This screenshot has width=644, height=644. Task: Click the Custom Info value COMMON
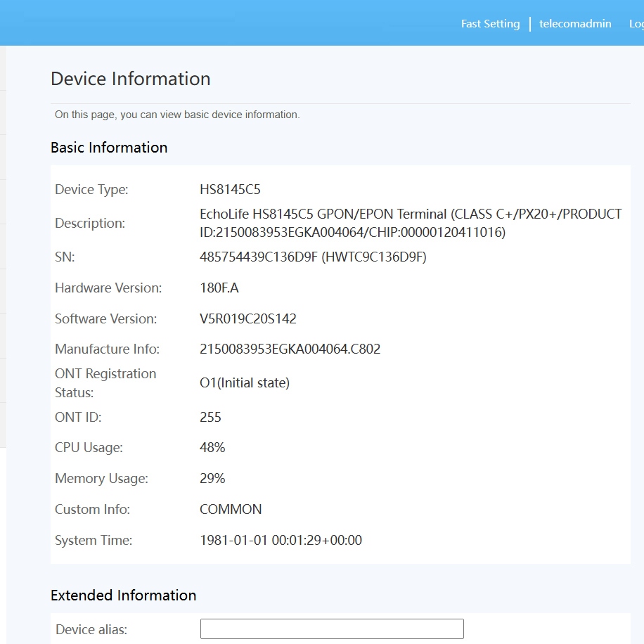(x=231, y=510)
